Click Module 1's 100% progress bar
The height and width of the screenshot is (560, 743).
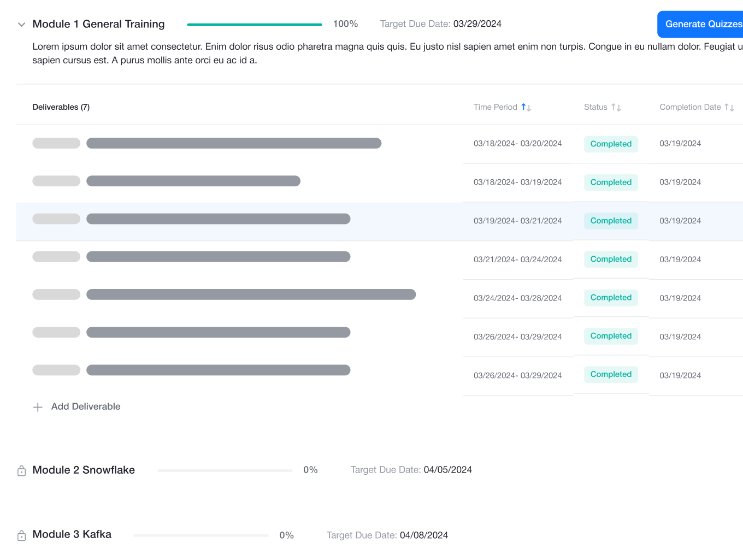point(254,24)
